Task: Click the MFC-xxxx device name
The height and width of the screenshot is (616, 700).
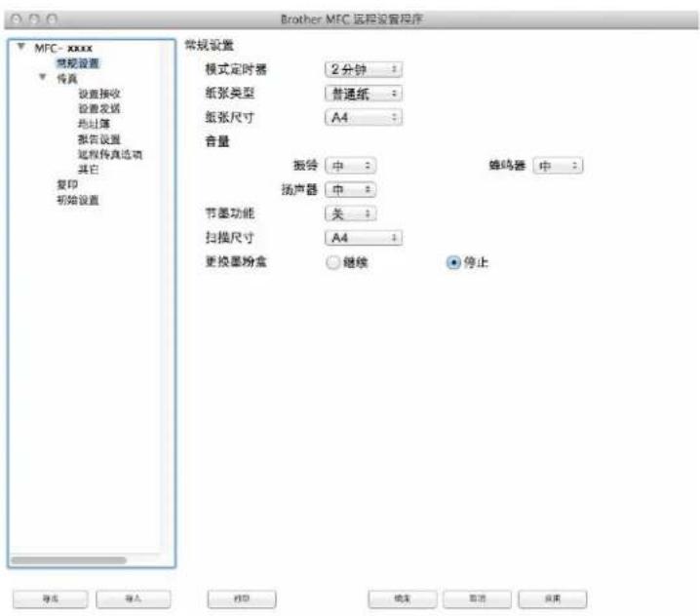Action: 63,48
